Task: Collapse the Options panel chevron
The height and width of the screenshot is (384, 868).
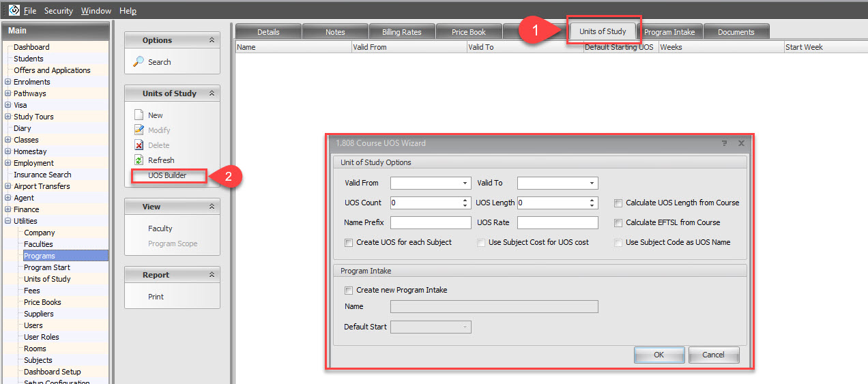Action: click(212, 40)
